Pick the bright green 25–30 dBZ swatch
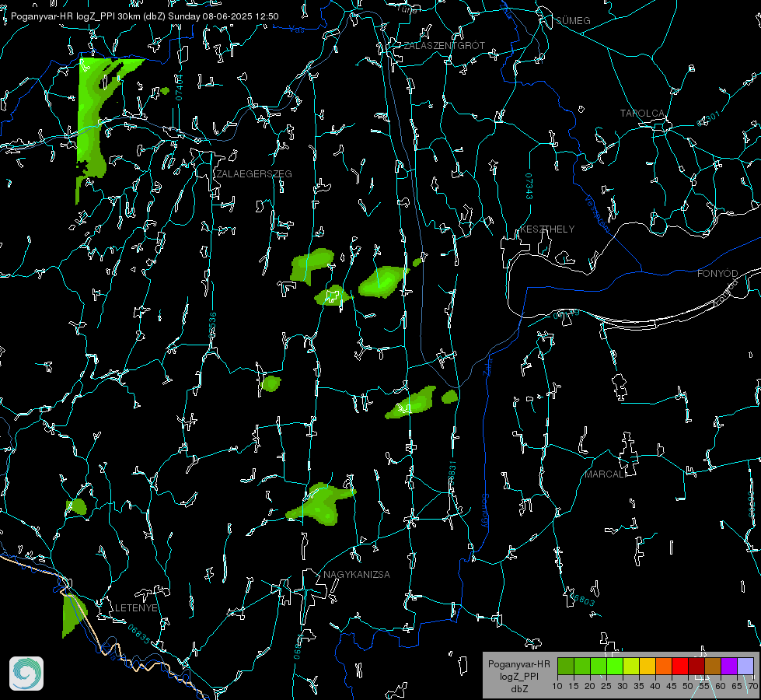Viewport: 761px width, 700px height. click(x=615, y=667)
